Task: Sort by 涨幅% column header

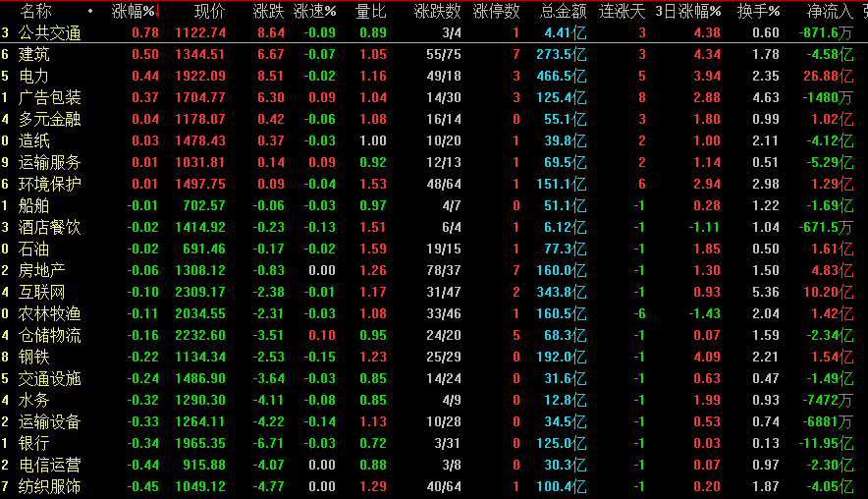Action: coord(133,11)
